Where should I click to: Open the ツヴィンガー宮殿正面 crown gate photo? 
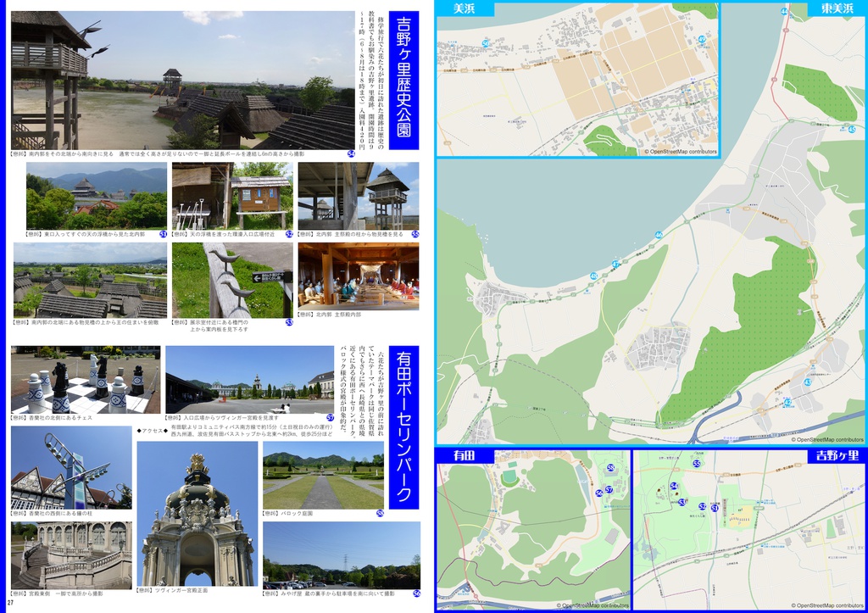197,513
